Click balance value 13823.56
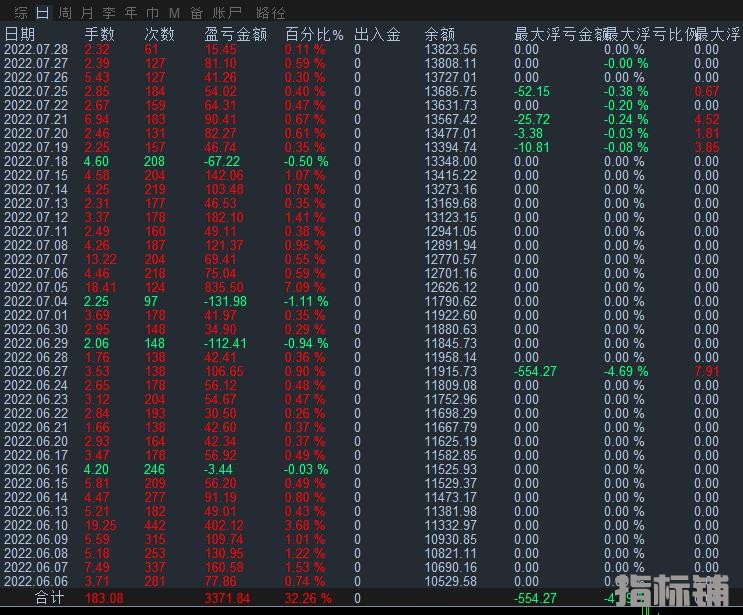Viewport: 743px width, 615px height. (x=451, y=49)
